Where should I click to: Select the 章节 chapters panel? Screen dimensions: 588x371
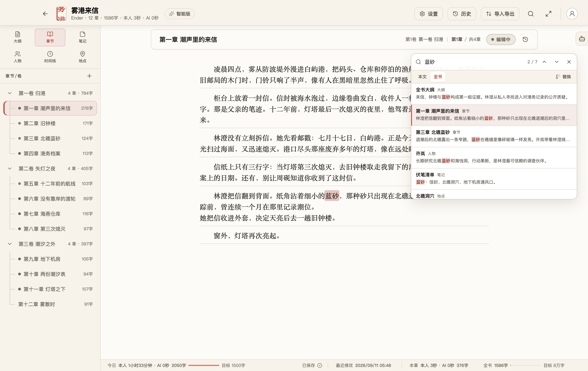tap(50, 37)
